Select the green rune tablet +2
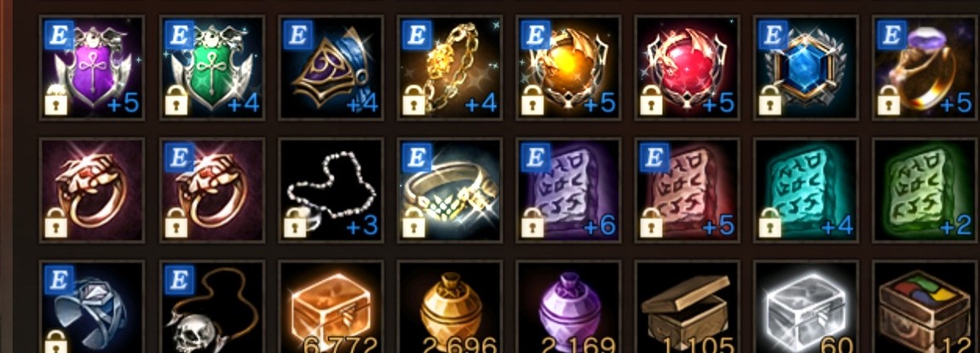 926,190
